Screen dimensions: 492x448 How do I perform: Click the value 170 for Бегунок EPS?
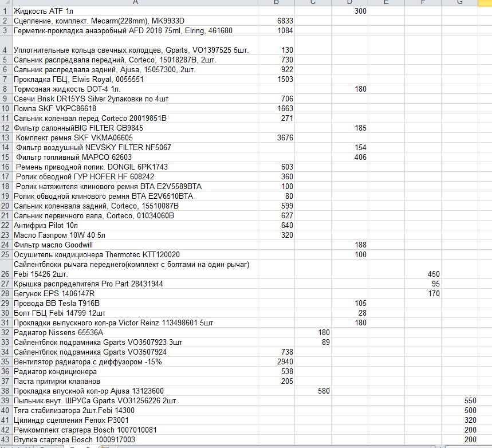pyautogui.click(x=434, y=293)
